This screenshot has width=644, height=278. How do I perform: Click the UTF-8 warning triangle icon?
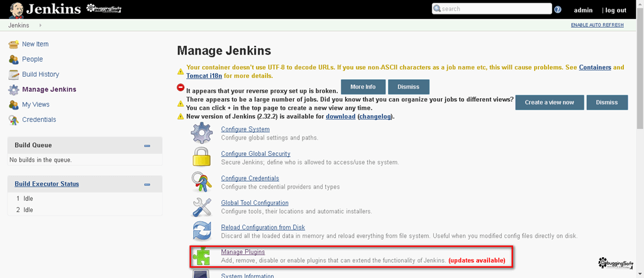point(180,72)
